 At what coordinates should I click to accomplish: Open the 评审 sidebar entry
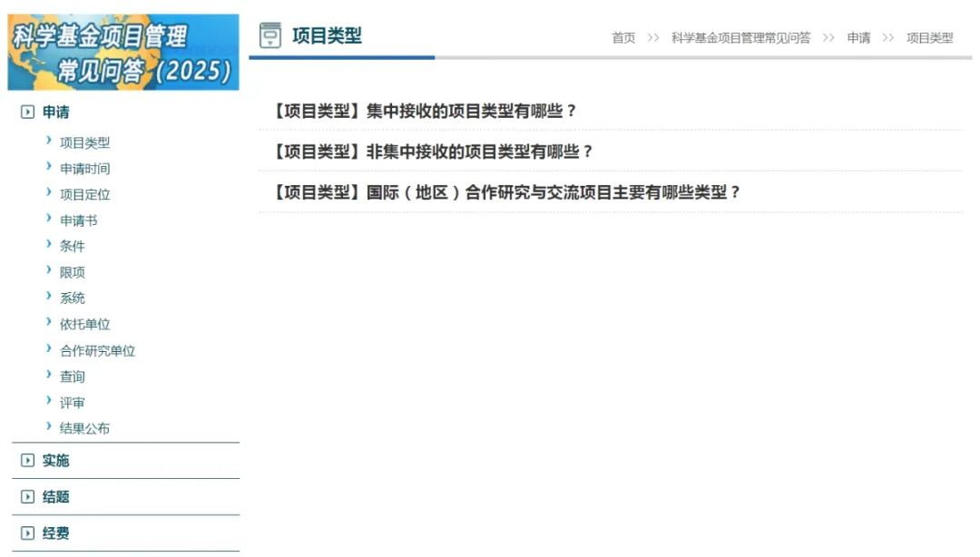tap(72, 403)
